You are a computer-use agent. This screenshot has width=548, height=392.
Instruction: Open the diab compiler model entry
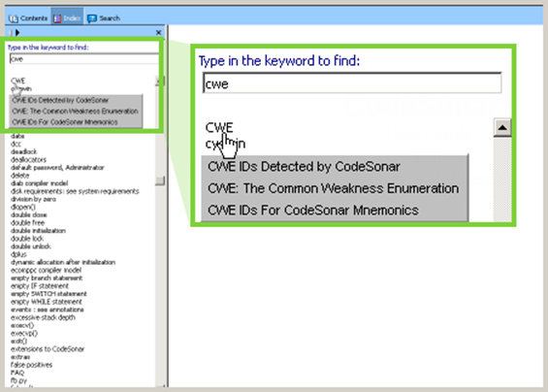39,183
